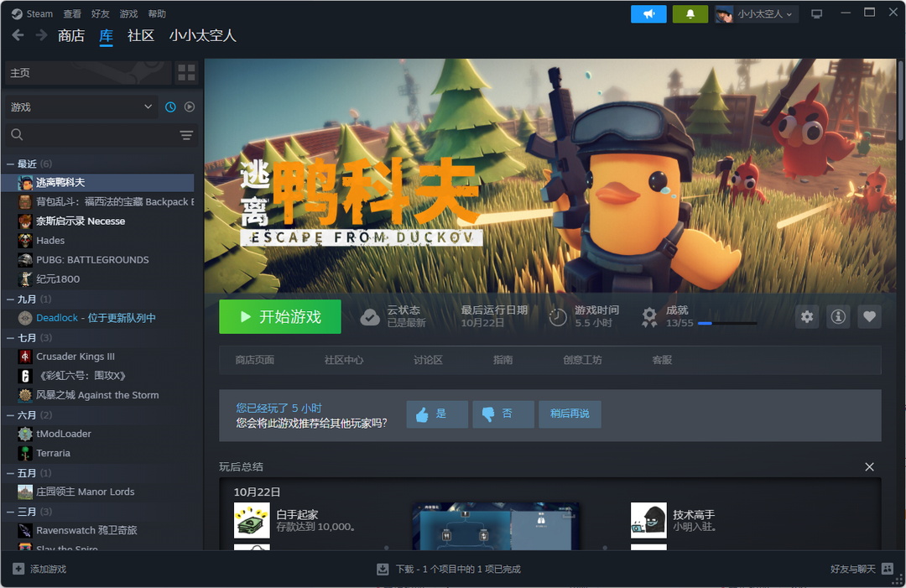This screenshot has width=906, height=588.
Task: Toggle sort by recent activity clock icon
Action: (x=170, y=107)
